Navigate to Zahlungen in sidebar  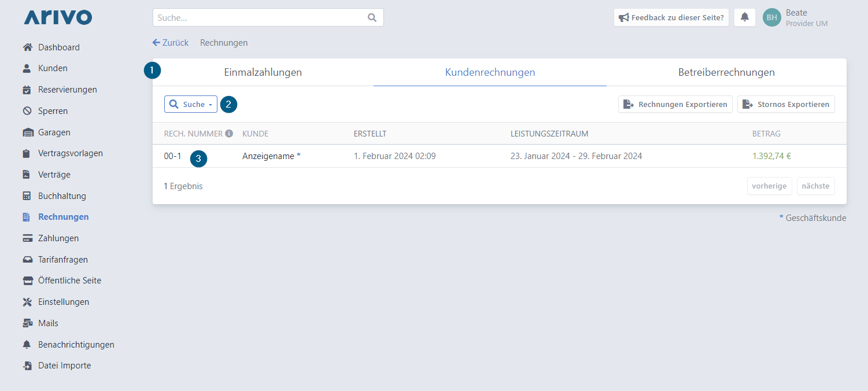point(58,238)
